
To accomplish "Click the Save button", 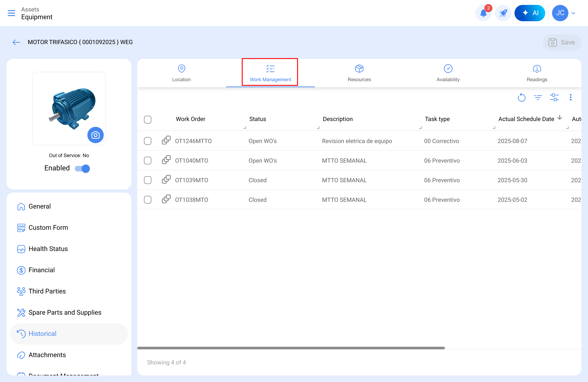I will [562, 42].
